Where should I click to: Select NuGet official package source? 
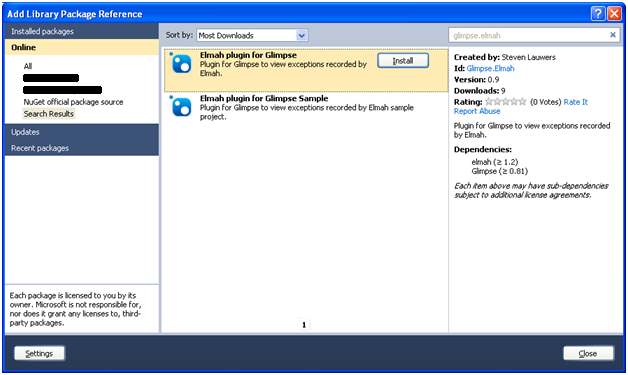(x=73, y=102)
